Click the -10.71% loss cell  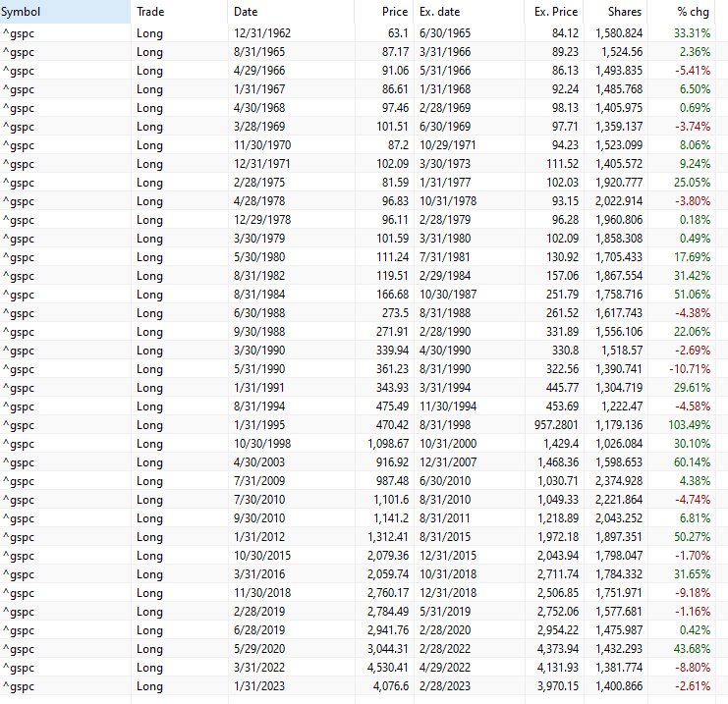[x=689, y=369]
